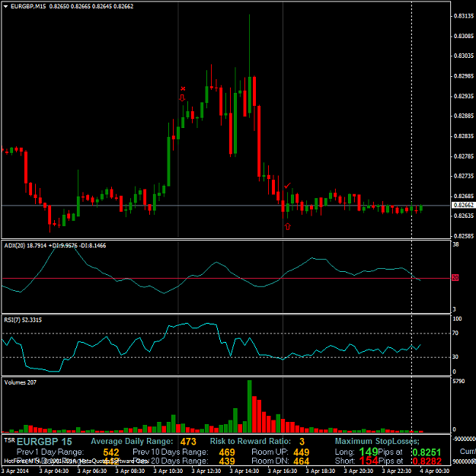Click price axis value 0.83085
The image size is (476, 476).
[463, 36]
